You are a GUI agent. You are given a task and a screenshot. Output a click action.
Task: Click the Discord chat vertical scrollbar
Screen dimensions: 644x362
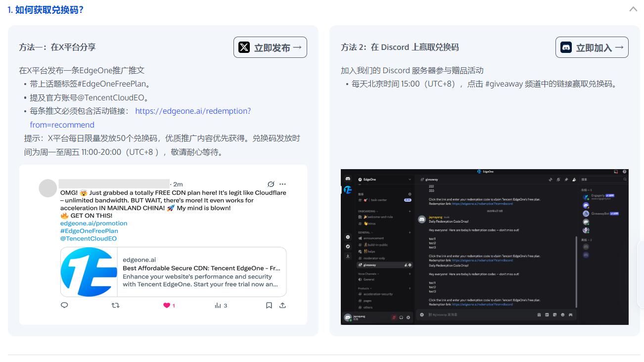[576, 272]
